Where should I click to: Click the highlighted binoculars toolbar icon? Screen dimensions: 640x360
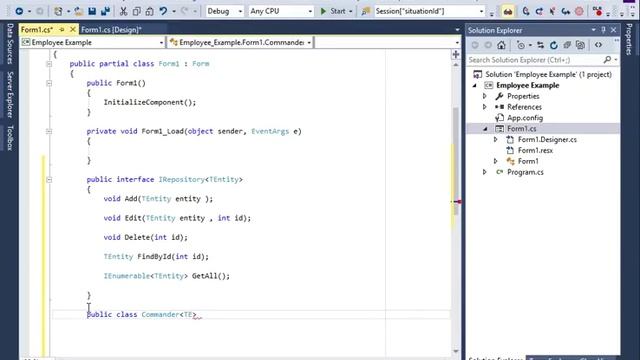tap(507, 11)
